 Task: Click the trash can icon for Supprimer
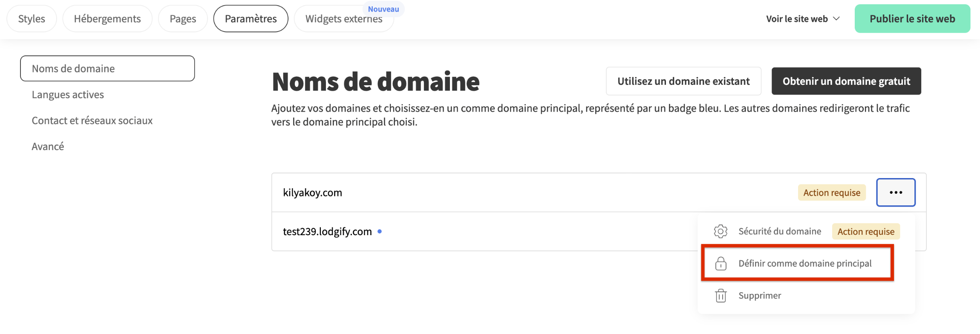[721, 296]
